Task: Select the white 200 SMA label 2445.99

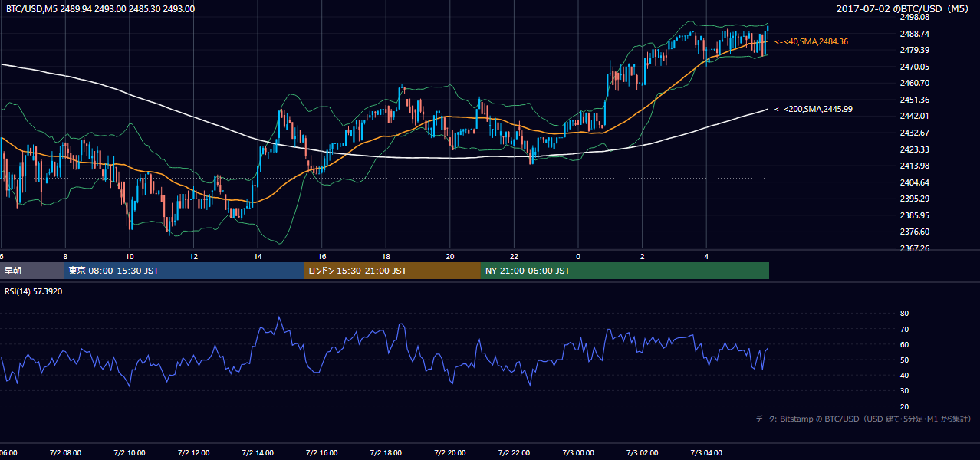Action: click(x=814, y=110)
